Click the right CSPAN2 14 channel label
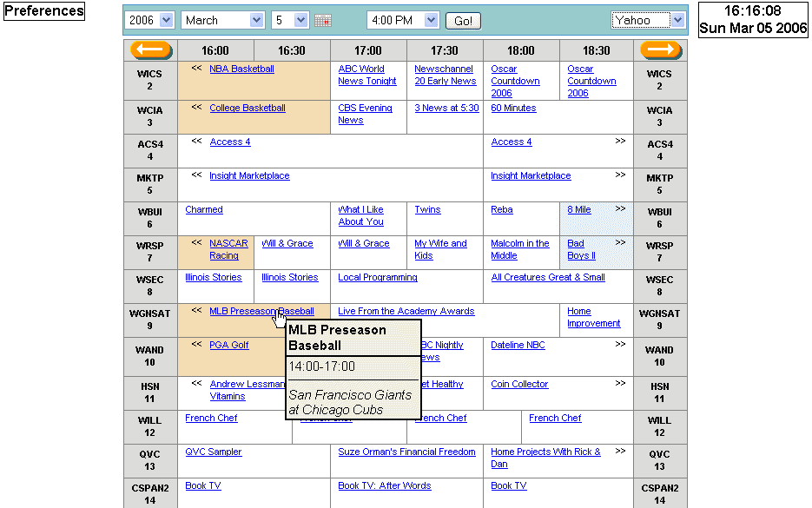 pos(660,494)
